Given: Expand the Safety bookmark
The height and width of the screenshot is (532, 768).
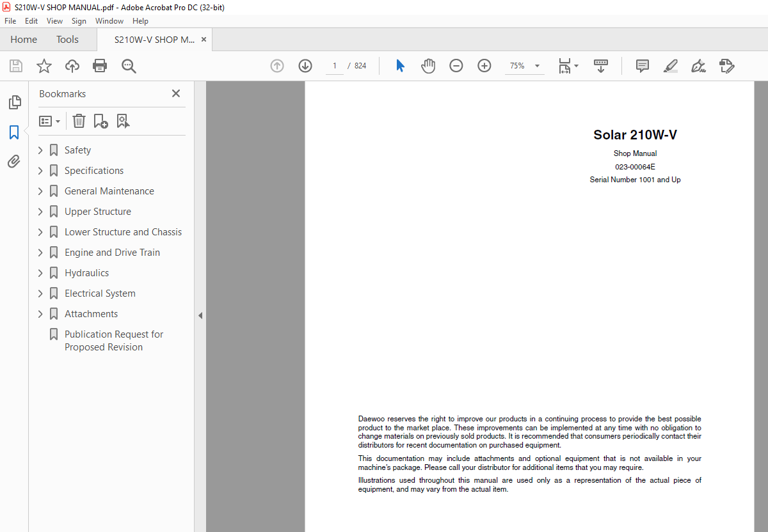Looking at the screenshot, I should coord(40,150).
